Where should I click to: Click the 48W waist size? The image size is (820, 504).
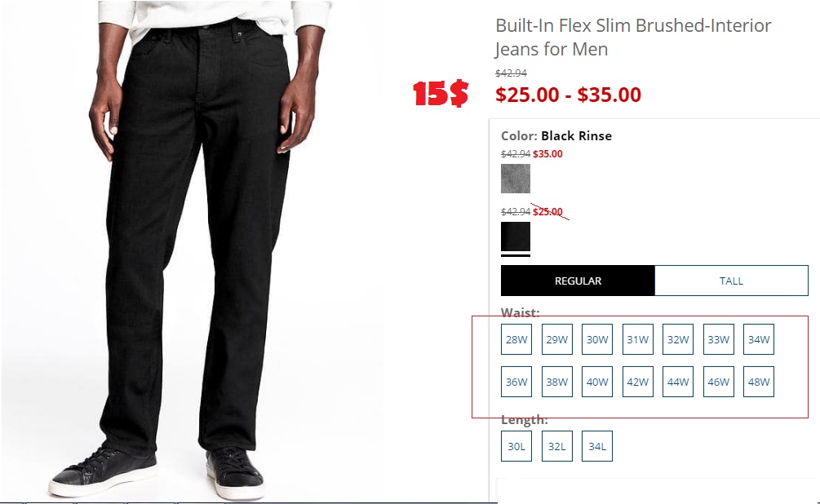pos(759,382)
